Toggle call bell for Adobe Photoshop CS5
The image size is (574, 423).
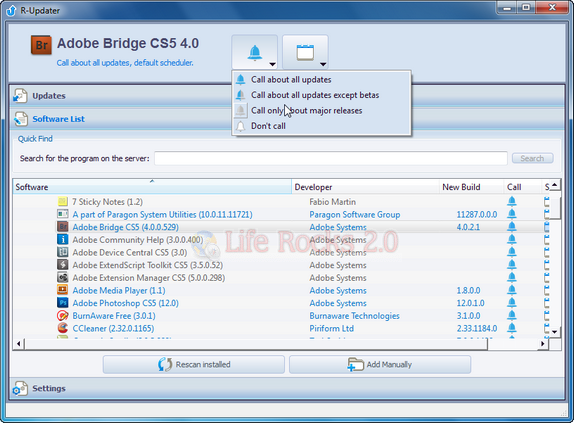tap(512, 303)
